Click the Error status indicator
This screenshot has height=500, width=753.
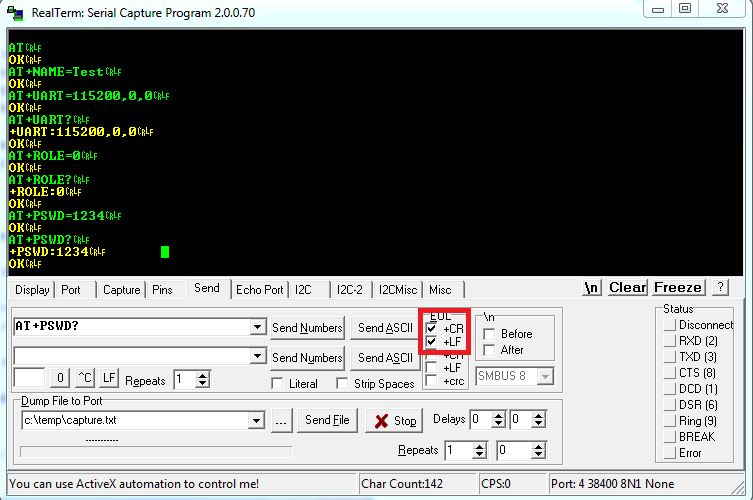[x=669, y=453]
